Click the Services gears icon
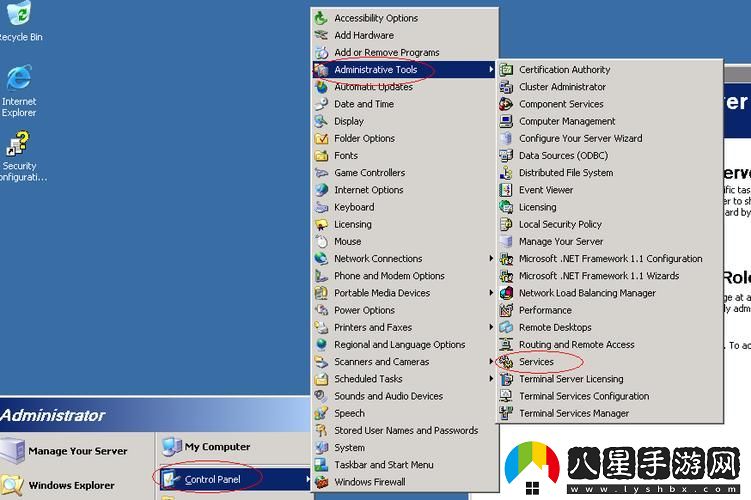This screenshot has width=751, height=500. tap(506, 362)
